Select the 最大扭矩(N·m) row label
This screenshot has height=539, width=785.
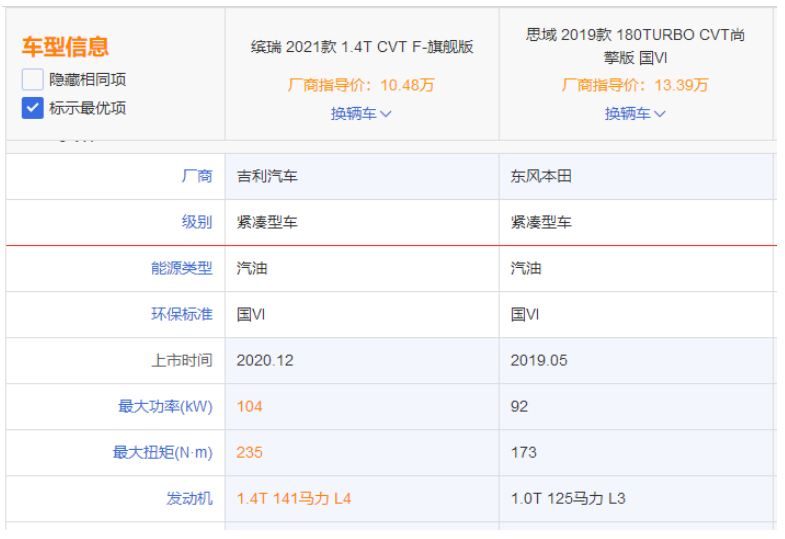coord(162,452)
